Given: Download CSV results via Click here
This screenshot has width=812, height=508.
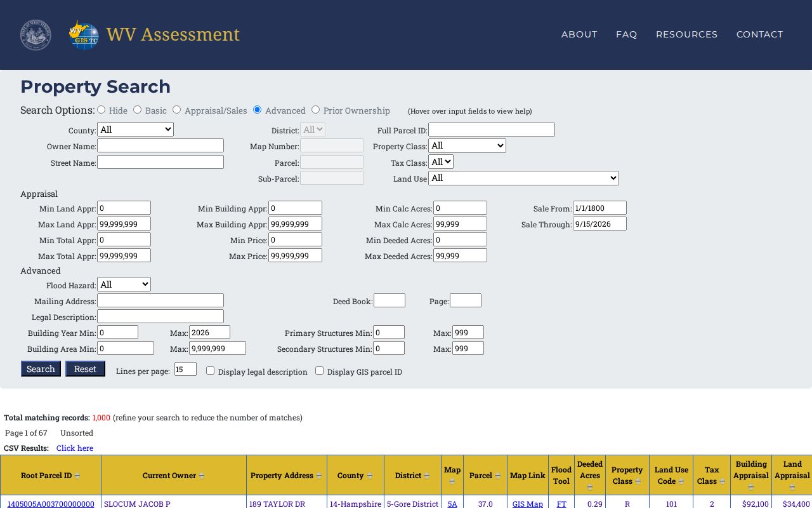Looking at the screenshot, I should point(75,448).
